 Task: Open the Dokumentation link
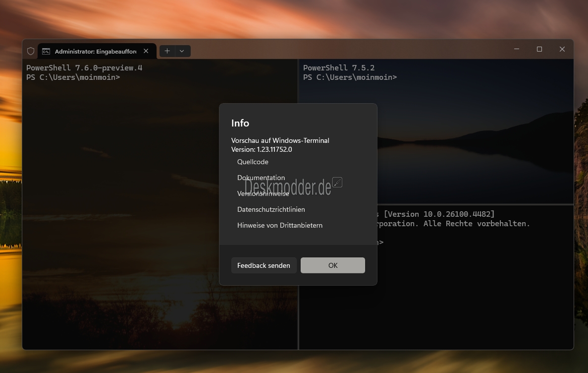261,178
